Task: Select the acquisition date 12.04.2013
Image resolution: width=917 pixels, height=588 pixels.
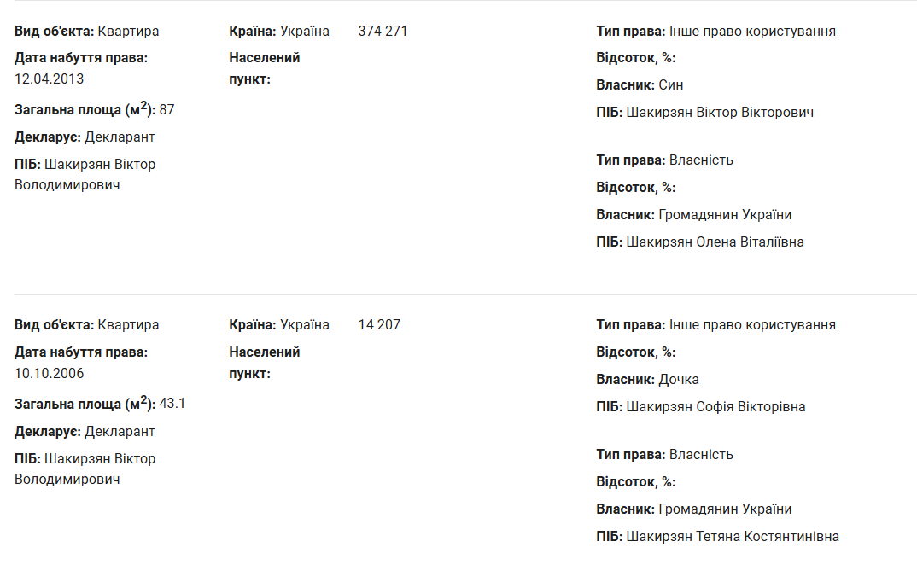Action: (50, 79)
